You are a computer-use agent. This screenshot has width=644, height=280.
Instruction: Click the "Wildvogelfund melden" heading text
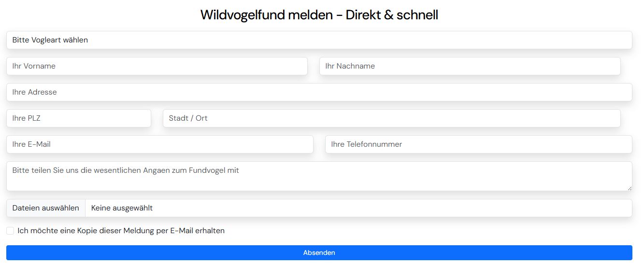click(266, 15)
